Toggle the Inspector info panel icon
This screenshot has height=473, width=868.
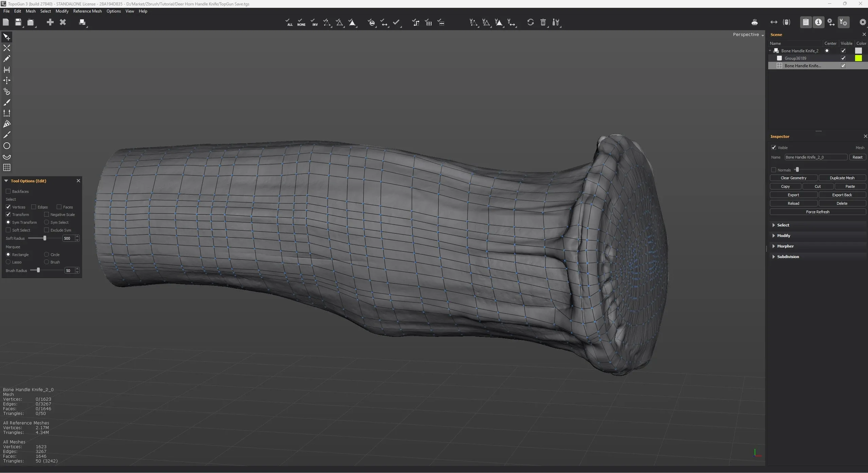[818, 22]
